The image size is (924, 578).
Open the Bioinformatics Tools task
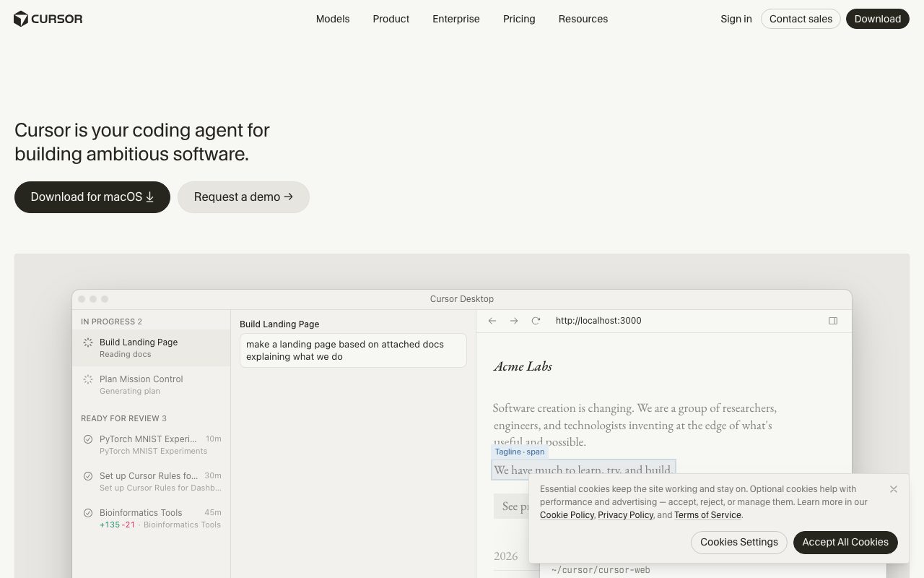point(152,518)
